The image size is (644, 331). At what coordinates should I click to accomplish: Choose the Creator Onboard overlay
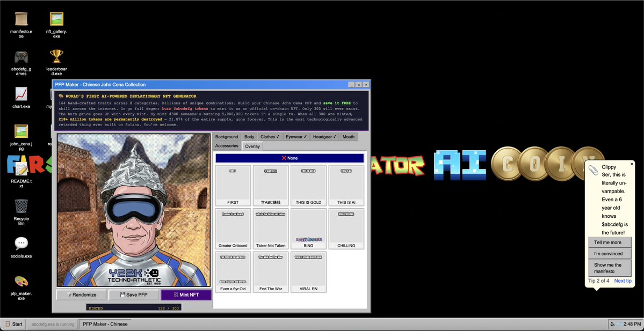point(233,229)
